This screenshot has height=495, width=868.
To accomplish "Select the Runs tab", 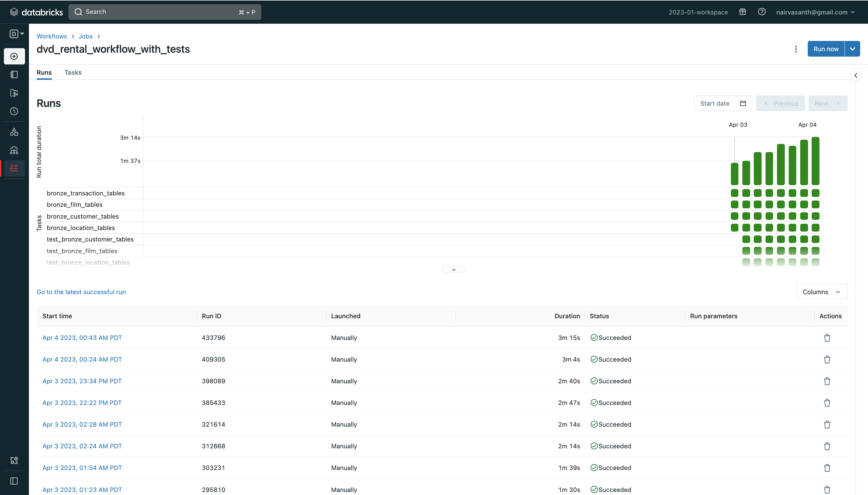I will 44,73.
